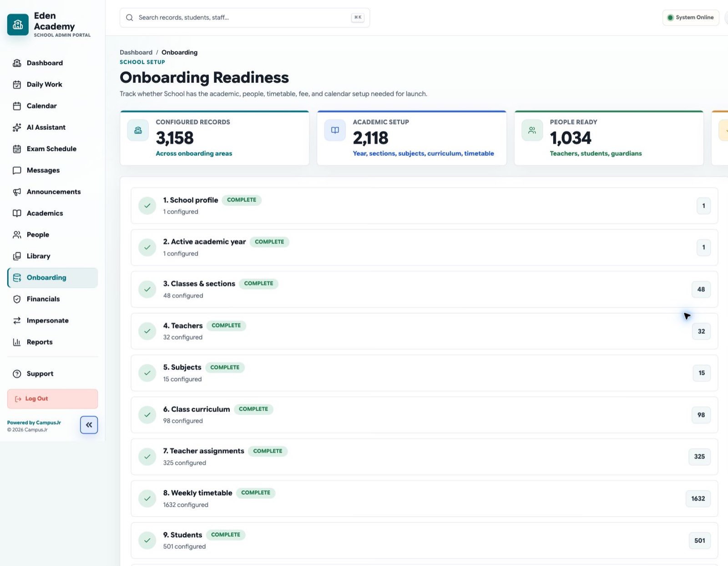Click the search magnifier icon
The image size is (728, 566).
[x=130, y=18]
